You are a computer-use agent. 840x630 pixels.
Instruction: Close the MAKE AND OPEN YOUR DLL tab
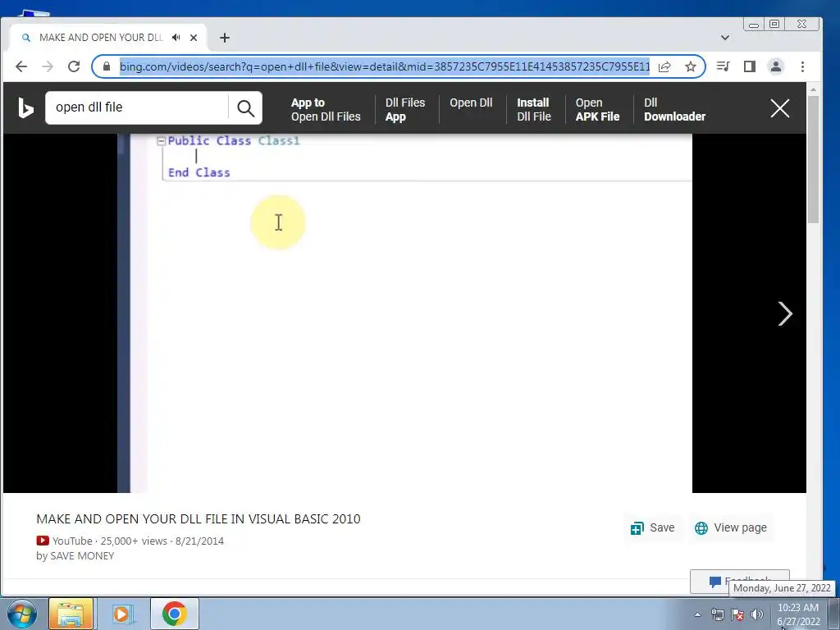tap(194, 38)
